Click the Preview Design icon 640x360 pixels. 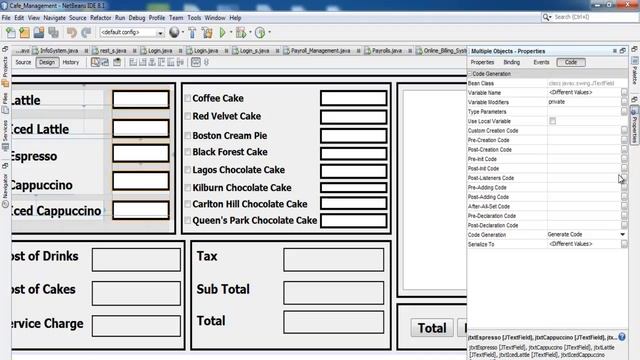(117, 62)
